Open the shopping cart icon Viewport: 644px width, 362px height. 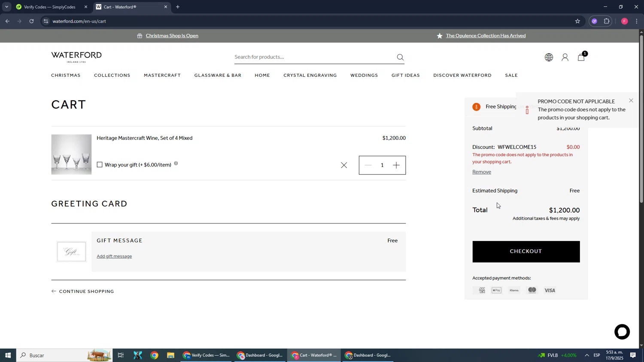[581, 57]
